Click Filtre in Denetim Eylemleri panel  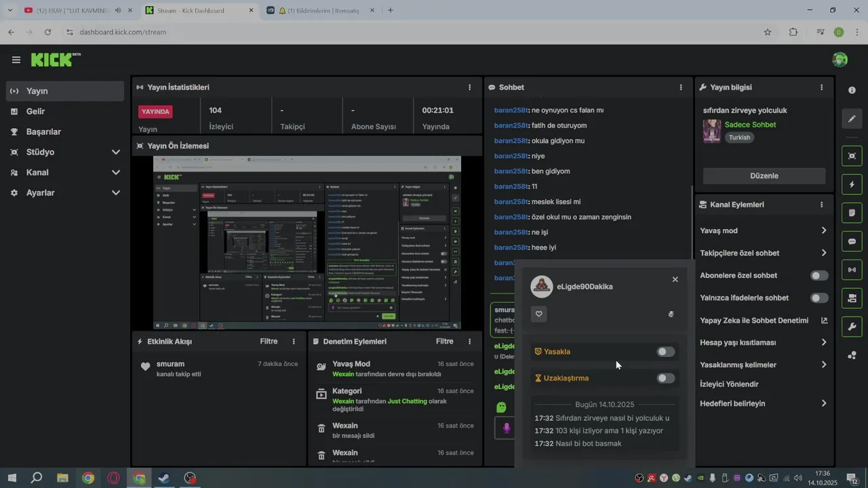(x=445, y=342)
